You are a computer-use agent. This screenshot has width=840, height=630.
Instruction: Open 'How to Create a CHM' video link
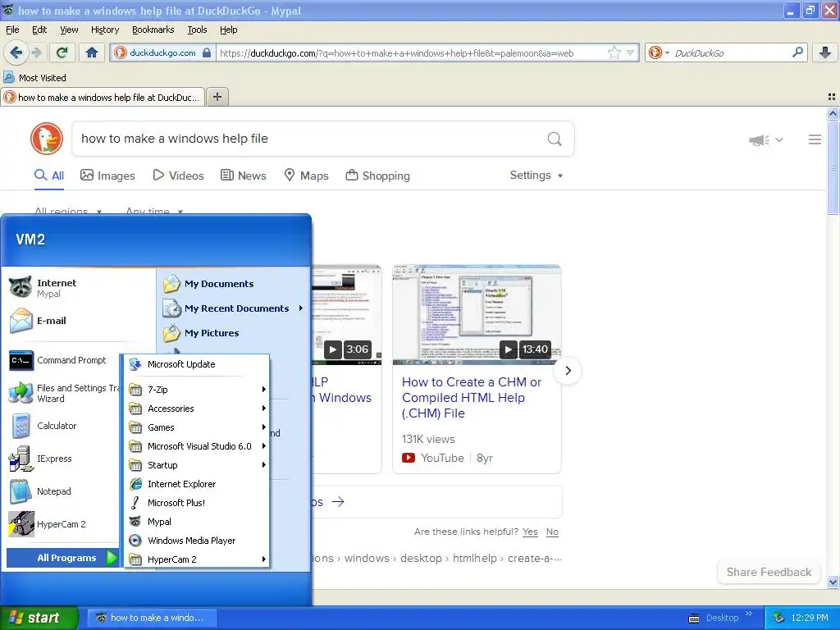(472, 398)
